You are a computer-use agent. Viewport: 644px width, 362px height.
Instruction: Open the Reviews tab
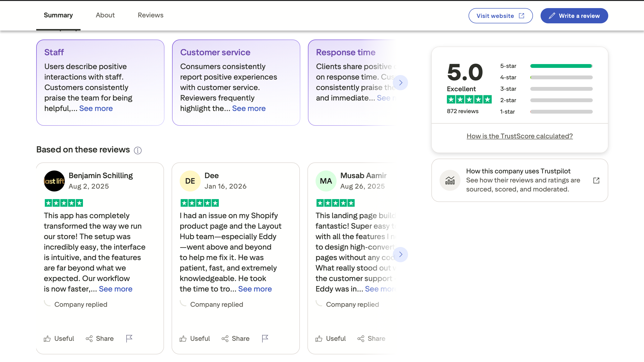tap(150, 15)
